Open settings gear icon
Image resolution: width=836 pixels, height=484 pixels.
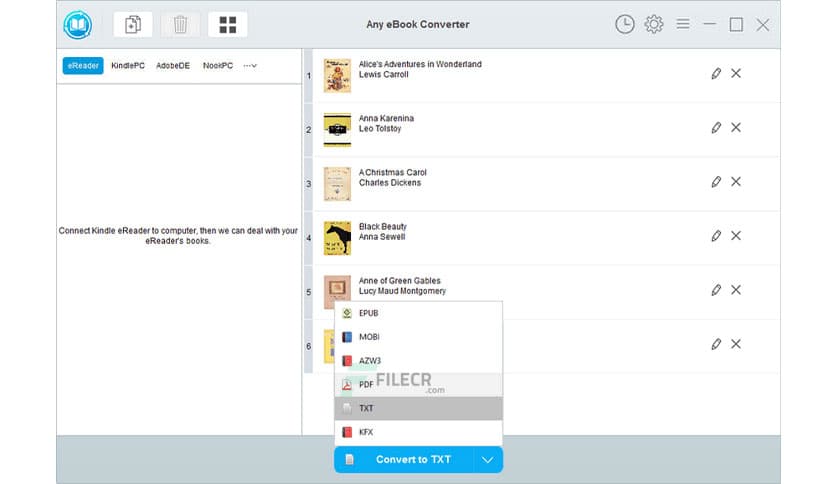[x=654, y=25]
